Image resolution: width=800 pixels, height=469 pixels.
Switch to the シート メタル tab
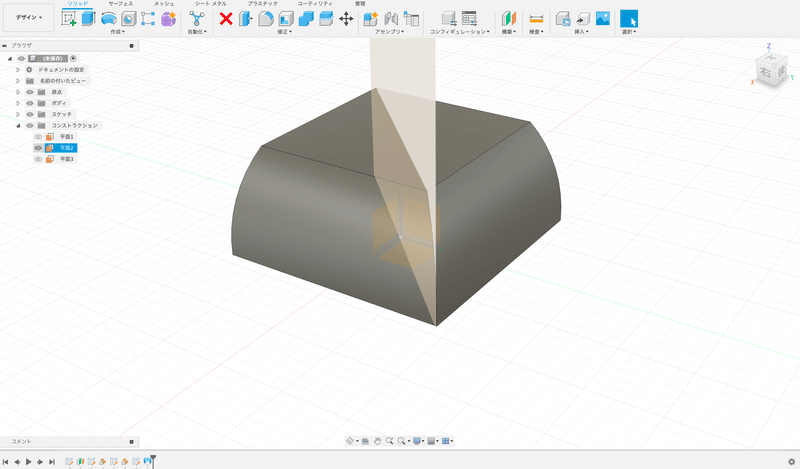tap(211, 4)
